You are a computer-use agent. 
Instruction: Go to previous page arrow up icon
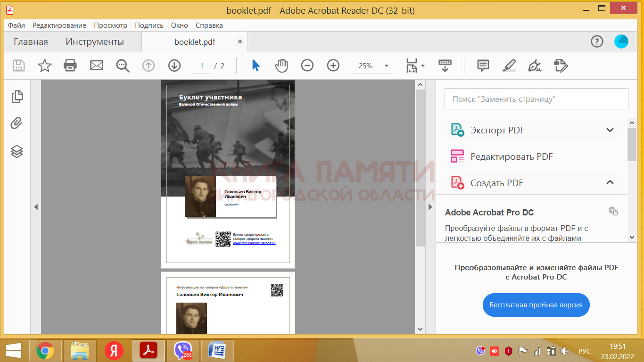click(149, 66)
